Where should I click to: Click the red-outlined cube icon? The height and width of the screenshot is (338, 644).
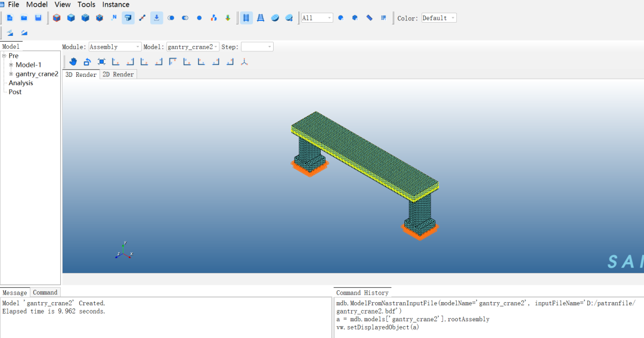(x=57, y=18)
